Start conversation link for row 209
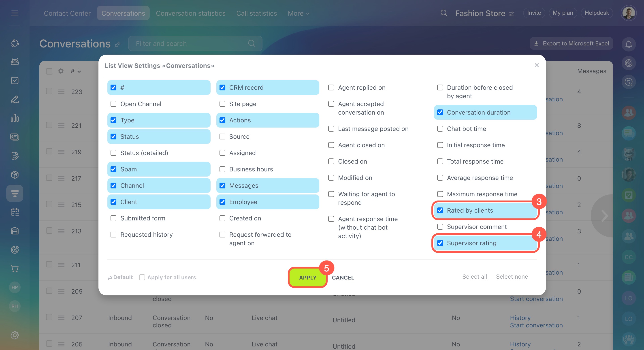644x350 pixels. pyautogui.click(x=536, y=299)
